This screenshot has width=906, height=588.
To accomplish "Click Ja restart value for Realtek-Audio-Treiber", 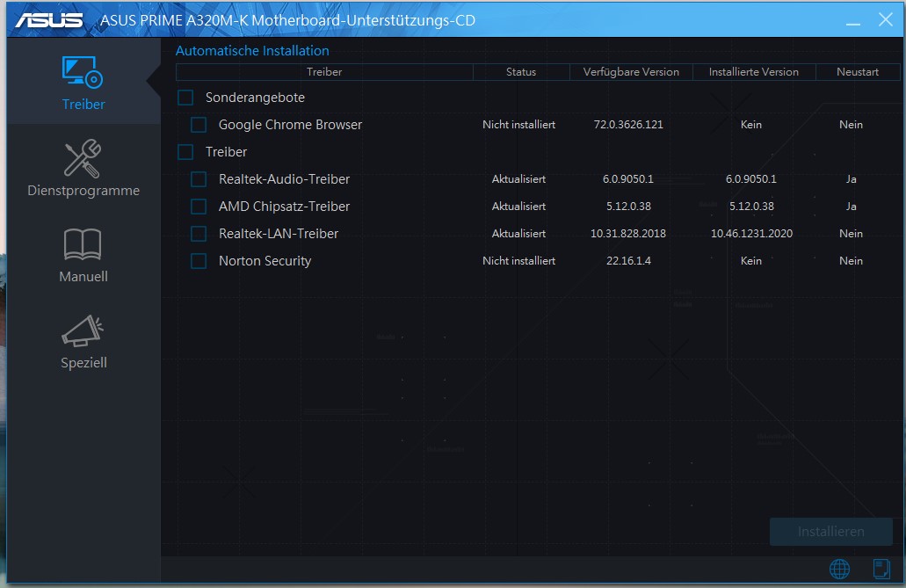I will [x=852, y=178].
